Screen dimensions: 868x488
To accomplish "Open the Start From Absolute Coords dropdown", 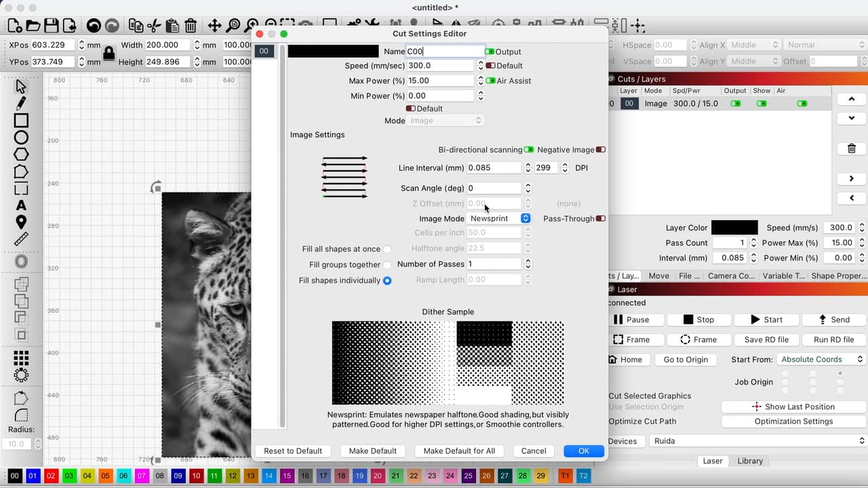I will (x=821, y=359).
